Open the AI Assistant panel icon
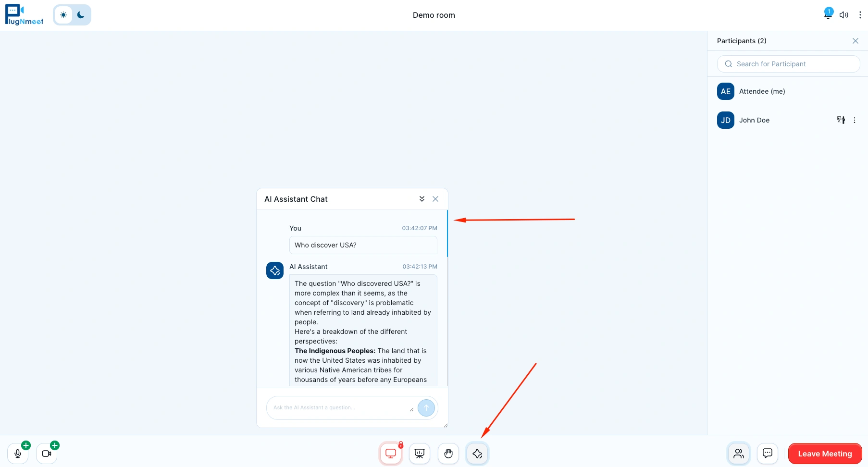 pyautogui.click(x=477, y=453)
